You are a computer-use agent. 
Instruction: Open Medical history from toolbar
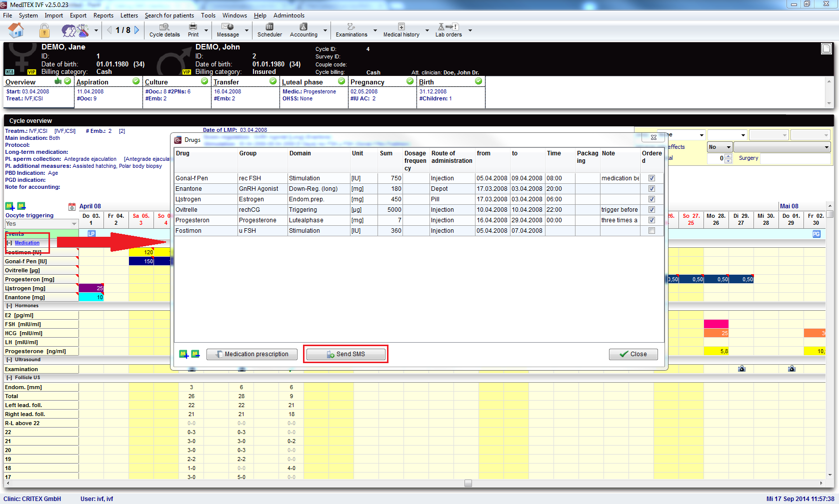(401, 30)
